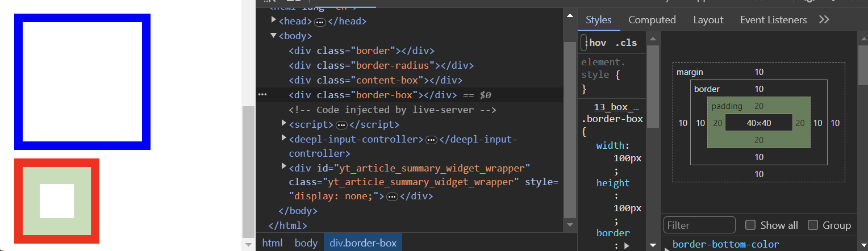Switch to the Computed tab
The width and height of the screenshot is (868, 251).
click(x=652, y=20)
